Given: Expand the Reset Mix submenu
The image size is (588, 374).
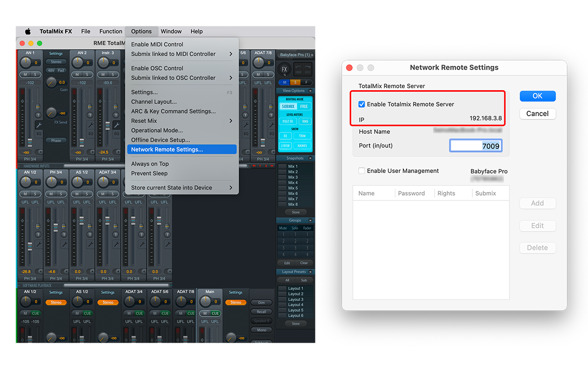Looking at the screenshot, I should coord(181,121).
